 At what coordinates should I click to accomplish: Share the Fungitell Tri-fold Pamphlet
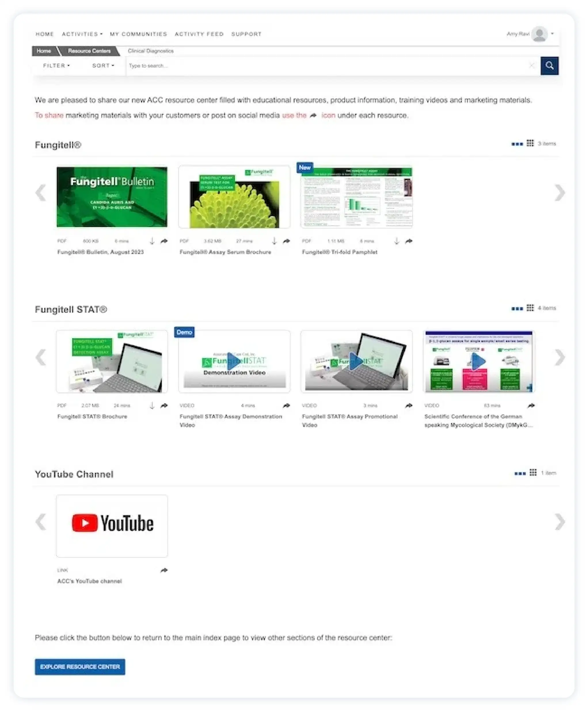click(409, 241)
